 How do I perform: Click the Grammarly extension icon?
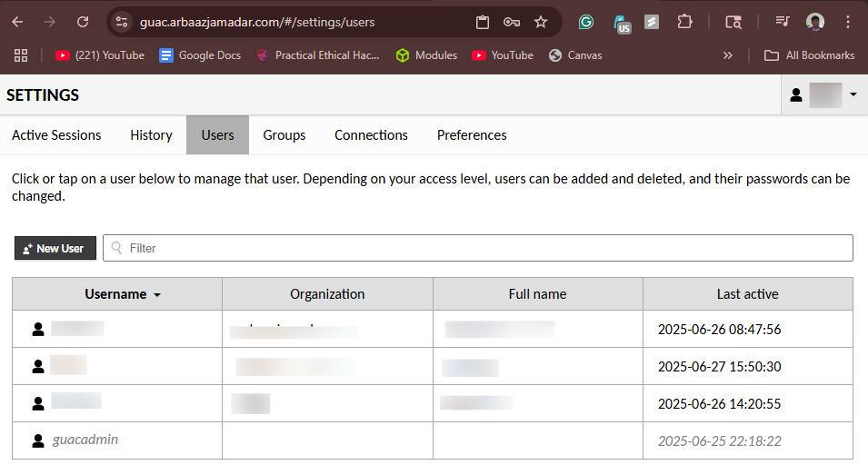click(586, 22)
